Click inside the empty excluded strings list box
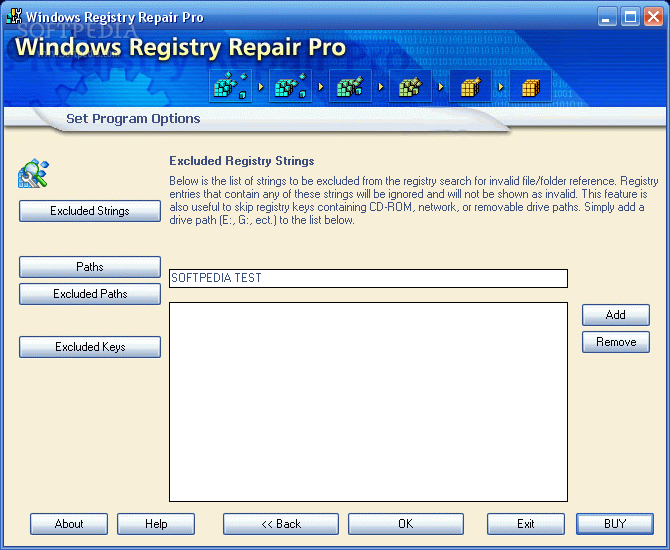670x550 pixels. pyautogui.click(x=368, y=402)
